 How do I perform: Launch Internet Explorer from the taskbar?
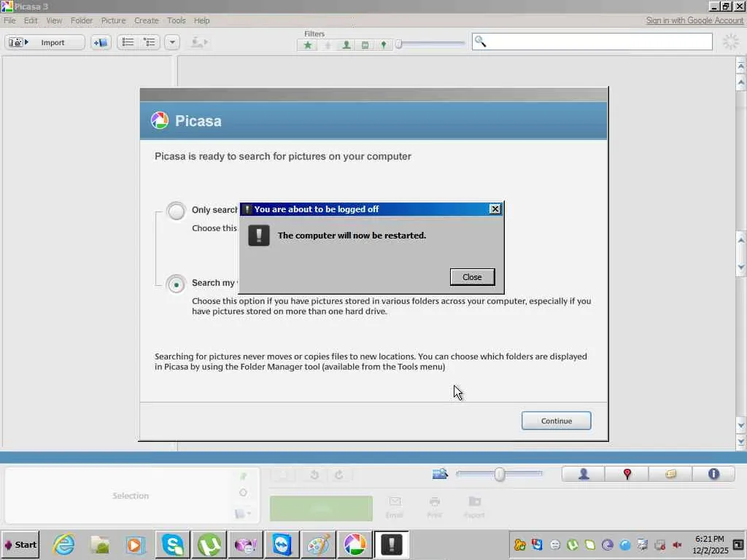point(64,545)
